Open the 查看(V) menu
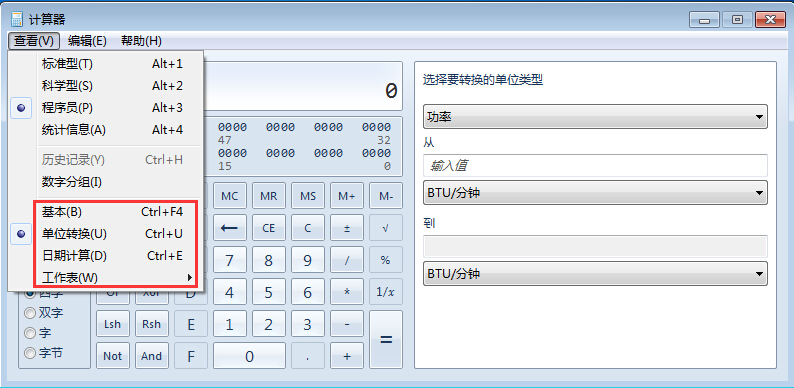 34,41
